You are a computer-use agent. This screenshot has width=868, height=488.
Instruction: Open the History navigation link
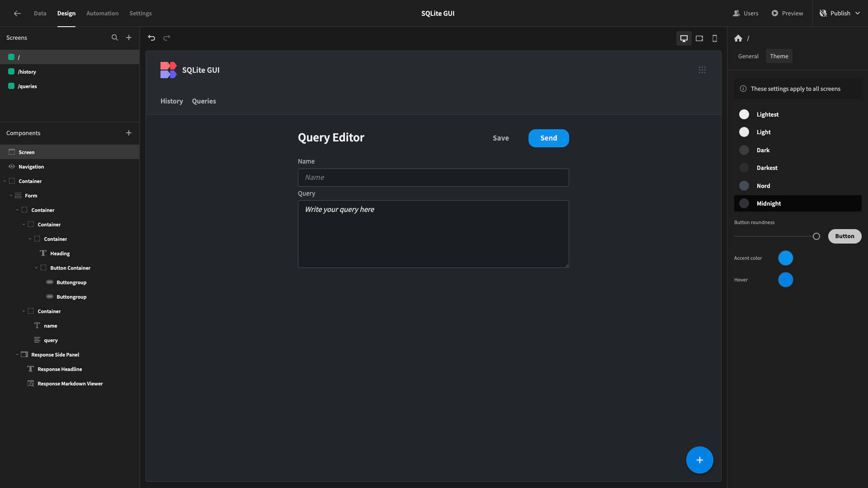pyautogui.click(x=172, y=101)
